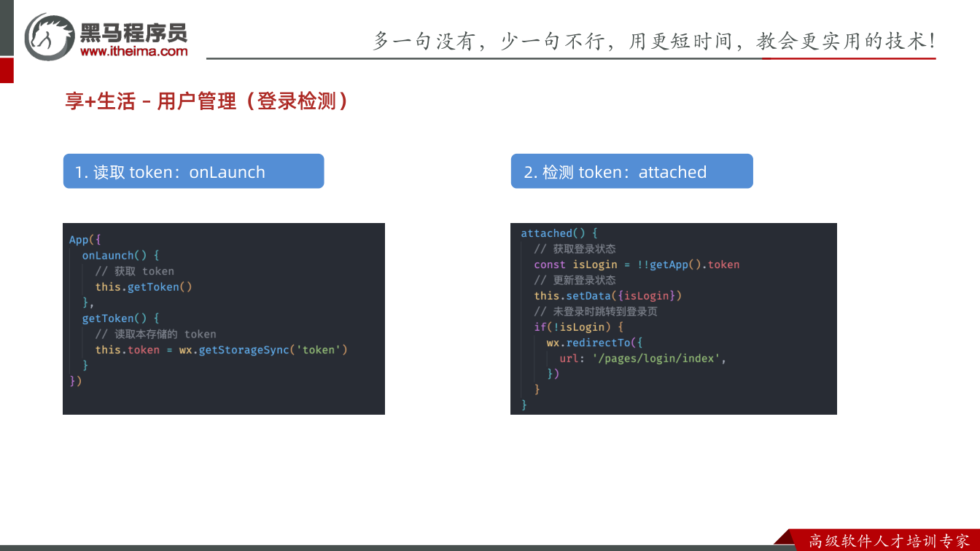This screenshot has height=551, width=980.
Task: Click the if(!isLogin) condition line
Action: (x=579, y=327)
